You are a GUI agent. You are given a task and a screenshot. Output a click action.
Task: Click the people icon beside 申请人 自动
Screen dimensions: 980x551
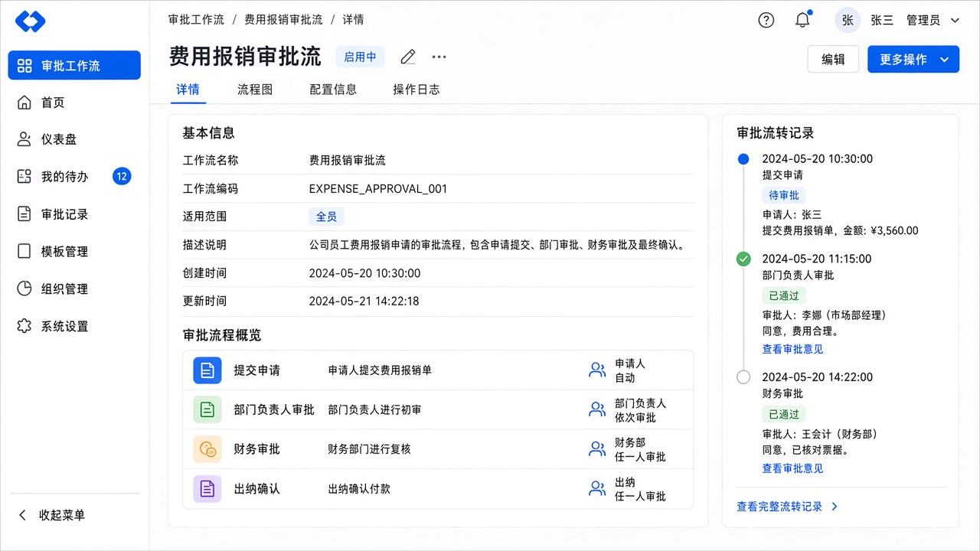click(x=597, y=370)
